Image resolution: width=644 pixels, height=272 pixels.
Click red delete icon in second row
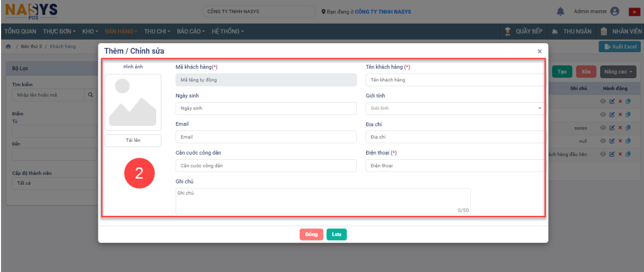pos(620,114)
